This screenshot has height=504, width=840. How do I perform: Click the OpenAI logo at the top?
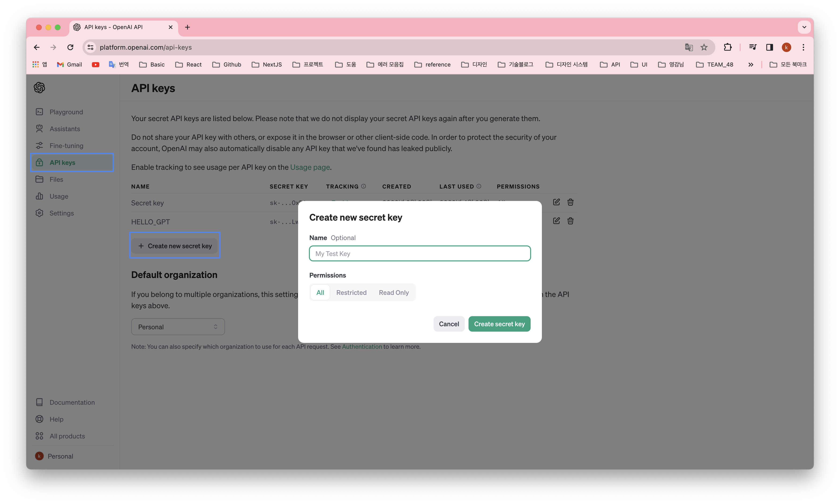point(39,87)
